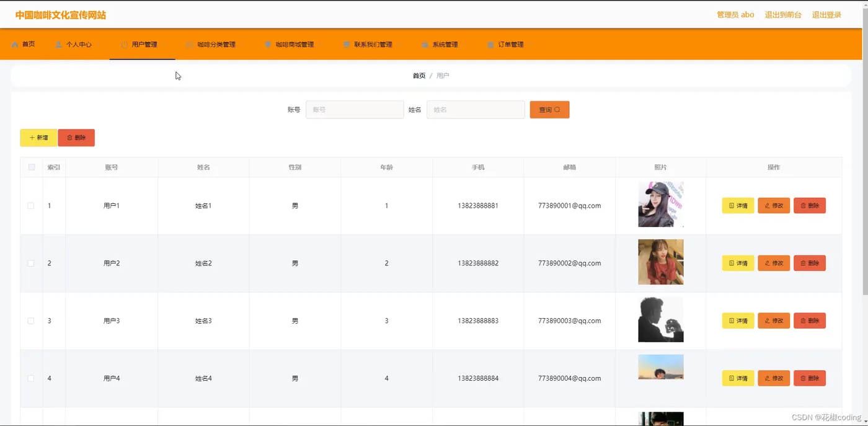Viewport: 868px width, 426px height.
Task: Open the photo thumbnail of 用户2
Action: click(x=661, y=262)
